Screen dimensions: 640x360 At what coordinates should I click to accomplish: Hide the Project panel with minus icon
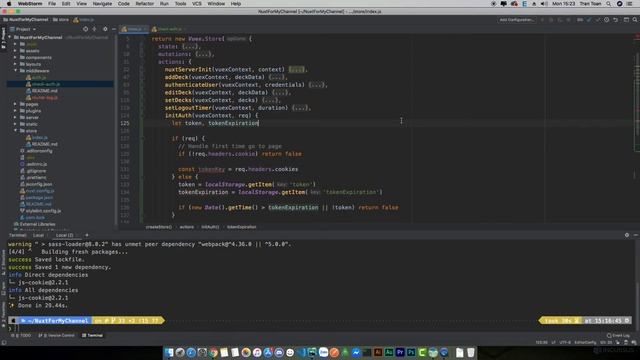point(113,29)
